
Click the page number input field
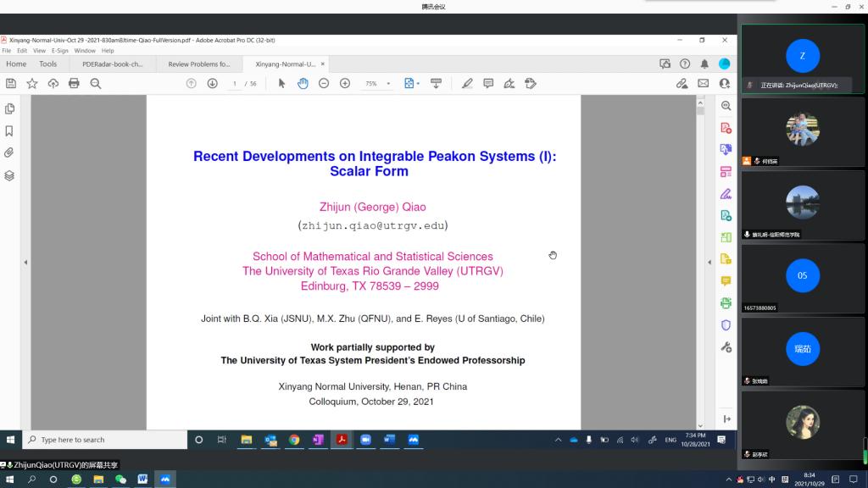[235, 83]
